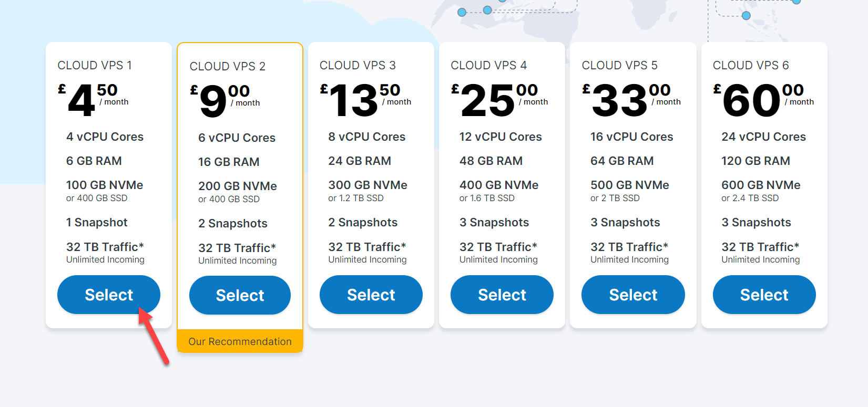The height and width of the screenshot is (407, 868).
Task: Click Select button for Cloud VPS 1
Action: (x=109, y=295)
